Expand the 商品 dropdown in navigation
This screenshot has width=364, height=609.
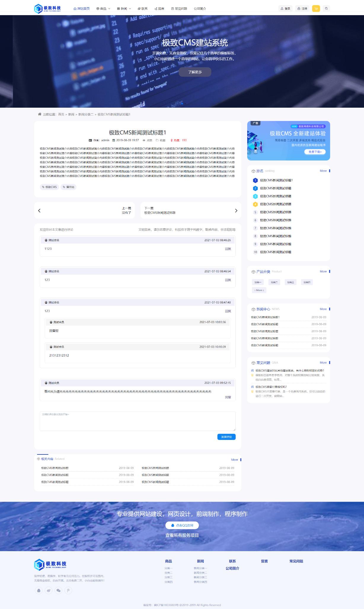(x=103, y=9)
